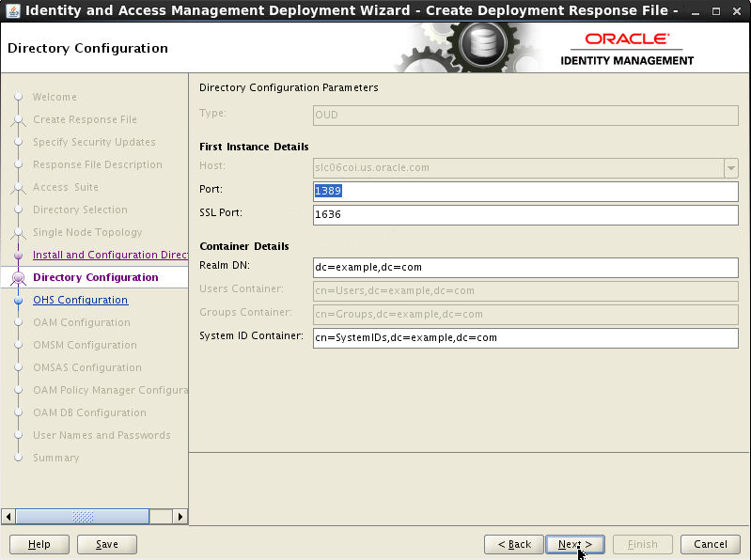
Task: Click the Access Suite step
Action: click(66, 187)
